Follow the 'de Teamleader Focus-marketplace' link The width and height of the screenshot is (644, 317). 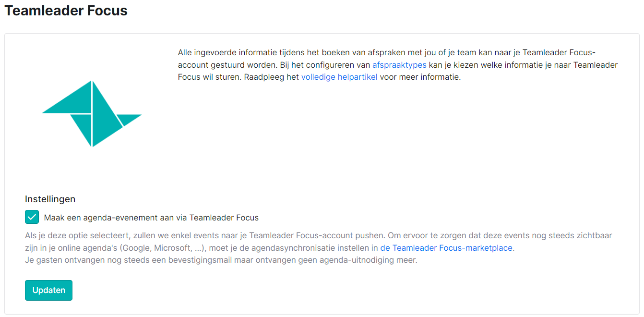coord(447,248)
